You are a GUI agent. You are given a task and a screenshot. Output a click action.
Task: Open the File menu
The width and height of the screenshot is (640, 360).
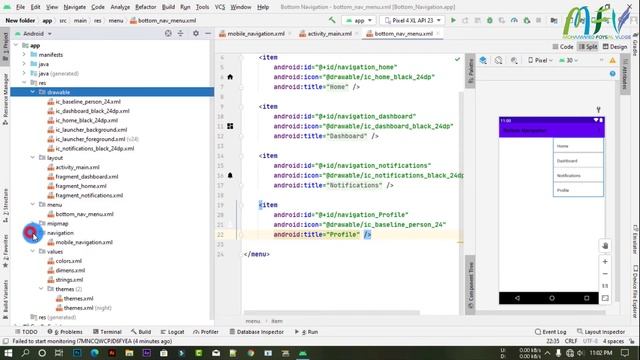pyautogui.click(x=20, y=7)
